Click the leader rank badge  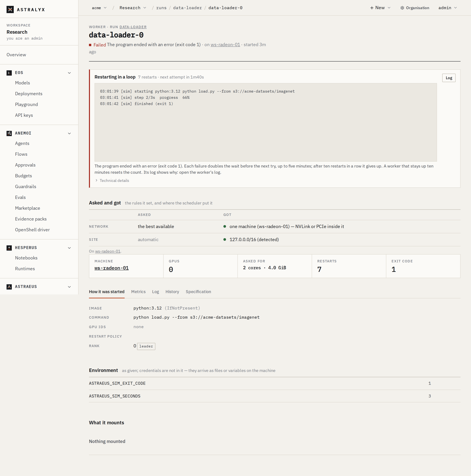click(146, 346)
